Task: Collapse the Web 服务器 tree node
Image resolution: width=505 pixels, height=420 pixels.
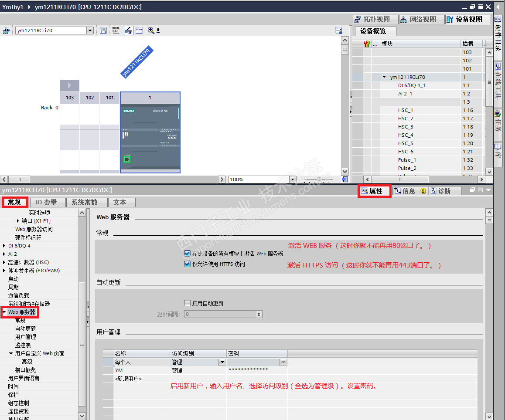Action: point(4,312)
